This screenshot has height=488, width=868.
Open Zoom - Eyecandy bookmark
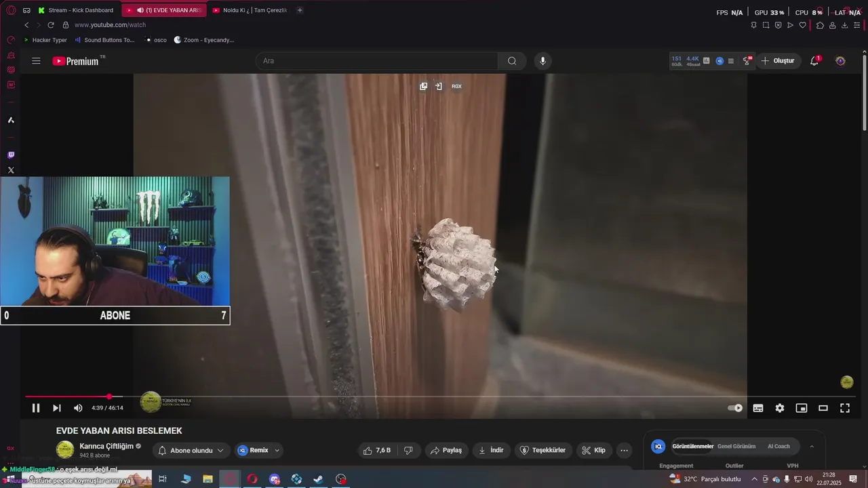tap(203, 40)
